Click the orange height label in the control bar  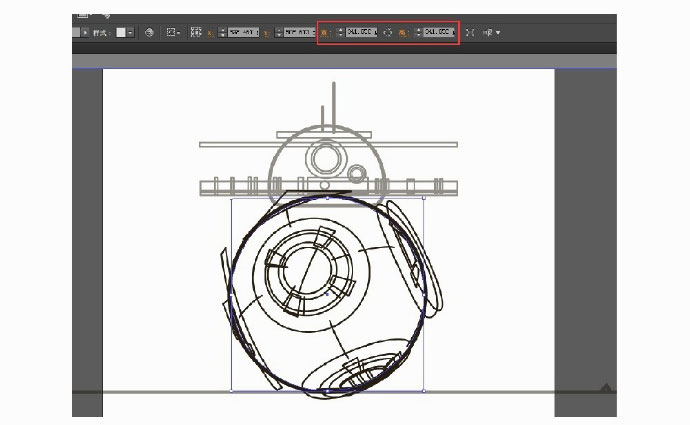pos(404,33)
